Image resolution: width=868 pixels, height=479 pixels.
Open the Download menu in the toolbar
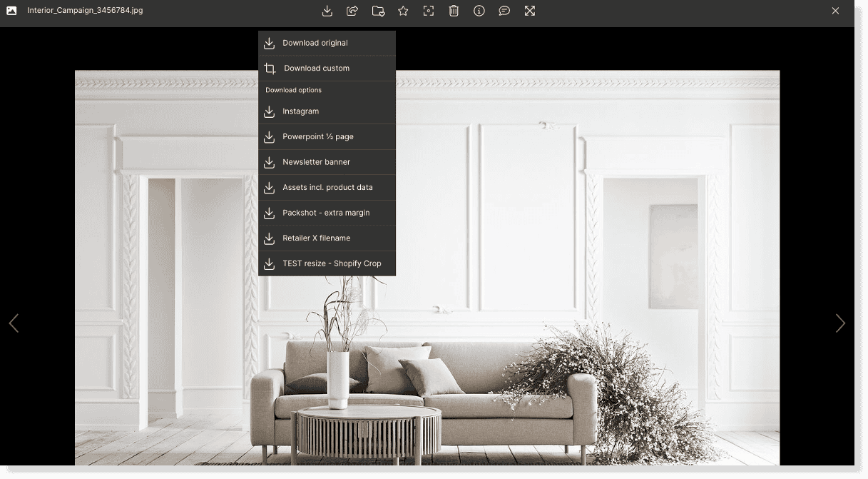click(327, 11)
